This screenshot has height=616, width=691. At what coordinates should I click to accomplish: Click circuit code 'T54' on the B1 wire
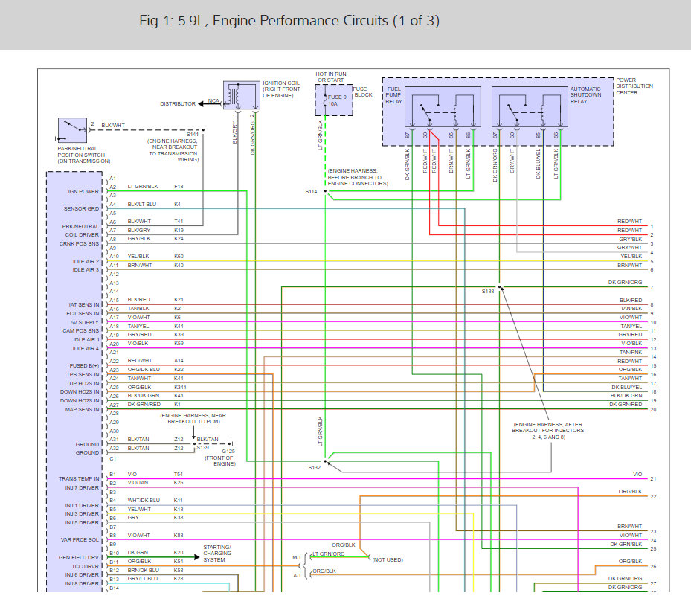pos(178,475)
